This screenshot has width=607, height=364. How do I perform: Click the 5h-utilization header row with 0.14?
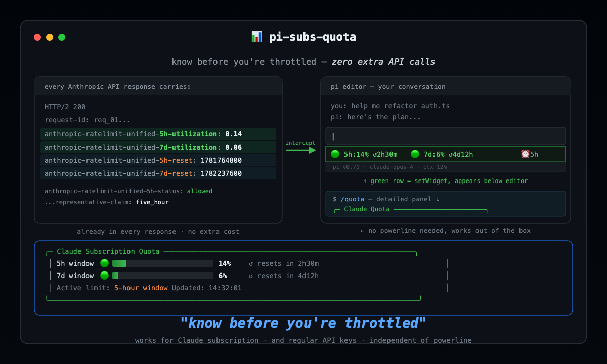pyautogui.click(x=158, y=134)
